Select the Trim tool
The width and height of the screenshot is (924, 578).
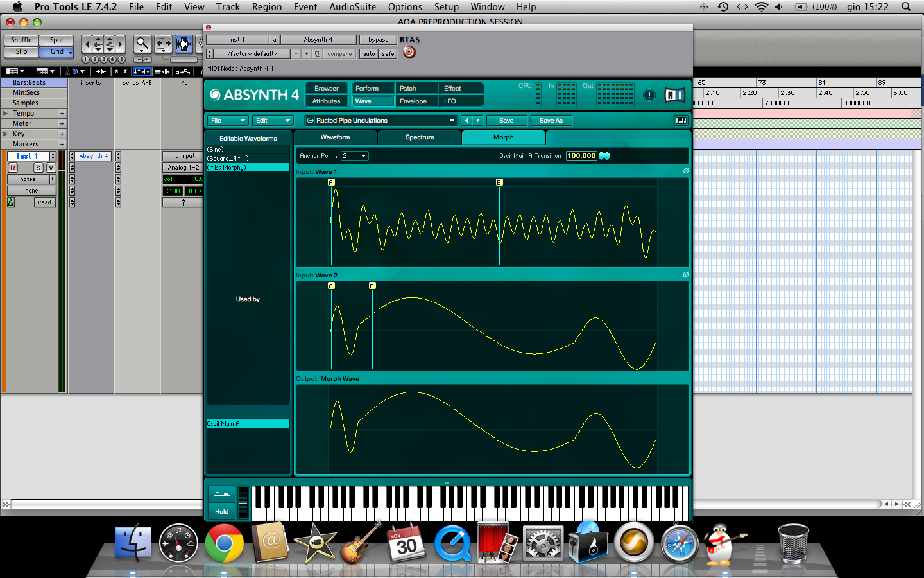[x=164, y=44]
